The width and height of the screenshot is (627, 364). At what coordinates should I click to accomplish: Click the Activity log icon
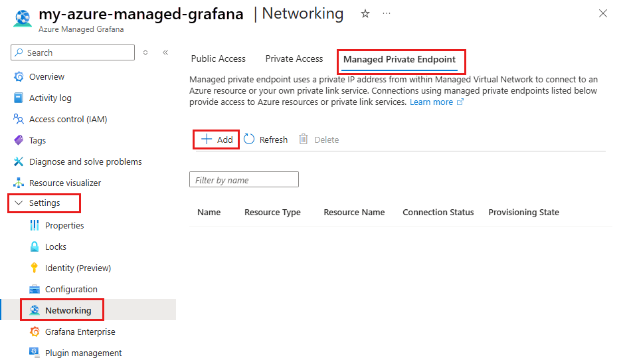(x=19, y=98)
